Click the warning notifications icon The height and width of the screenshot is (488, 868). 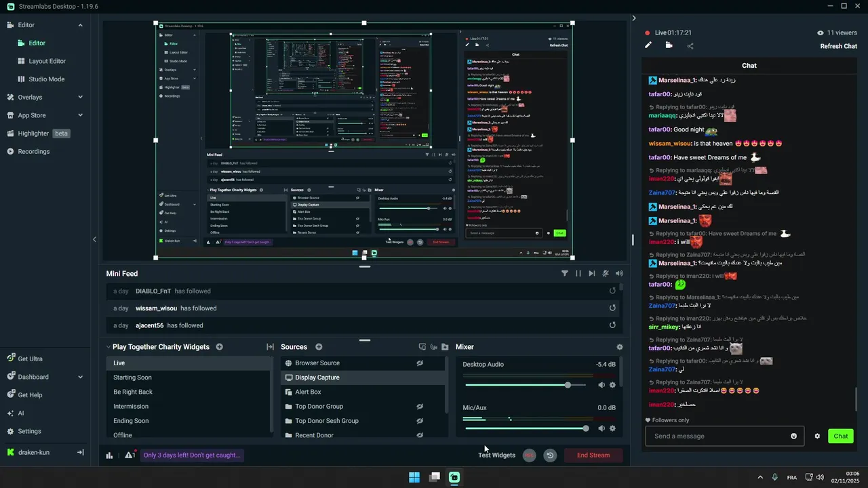(129, 455)
